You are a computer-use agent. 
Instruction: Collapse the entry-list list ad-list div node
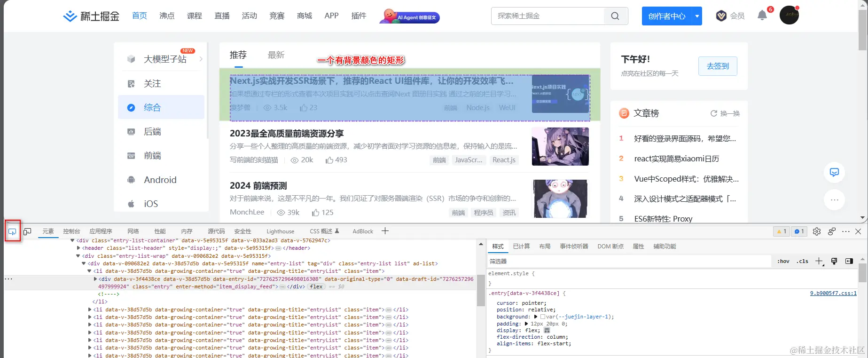(x=84, y=263)
